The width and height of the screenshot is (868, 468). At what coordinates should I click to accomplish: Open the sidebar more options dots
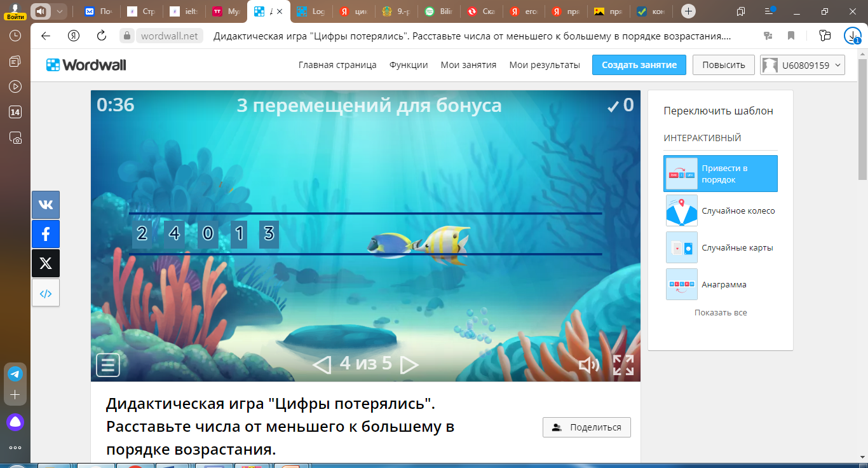15,447
